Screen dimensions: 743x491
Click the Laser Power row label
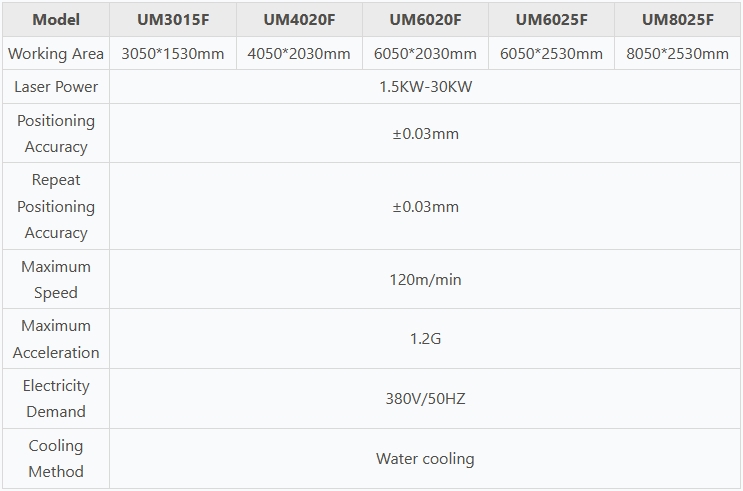coord(56,87)
